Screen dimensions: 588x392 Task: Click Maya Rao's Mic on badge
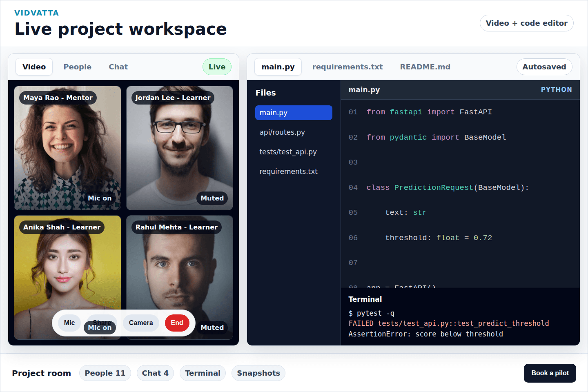100,198
